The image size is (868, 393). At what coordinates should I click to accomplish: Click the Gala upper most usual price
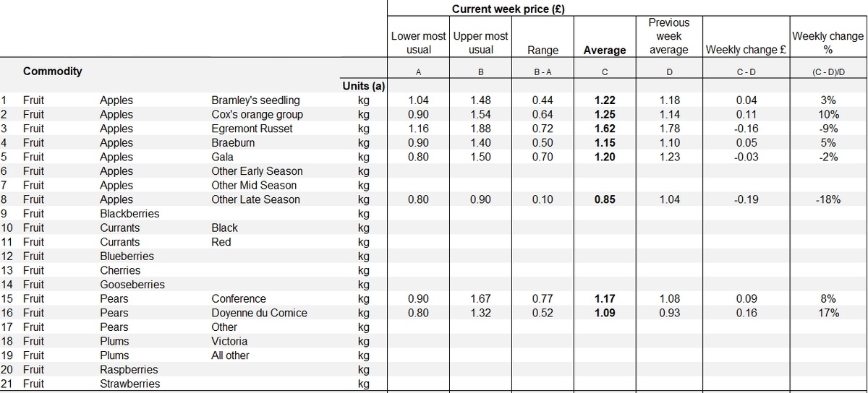[480, 157]
